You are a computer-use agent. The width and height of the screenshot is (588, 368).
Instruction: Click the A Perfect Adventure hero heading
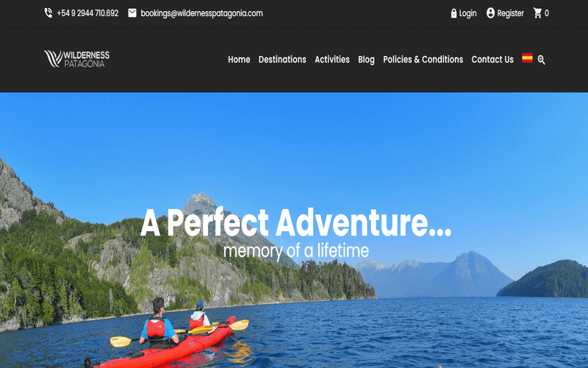[295, 223]
